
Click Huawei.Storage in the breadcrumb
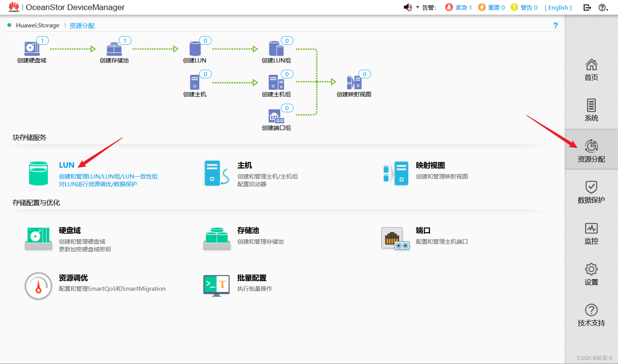(x=37, y=25)
